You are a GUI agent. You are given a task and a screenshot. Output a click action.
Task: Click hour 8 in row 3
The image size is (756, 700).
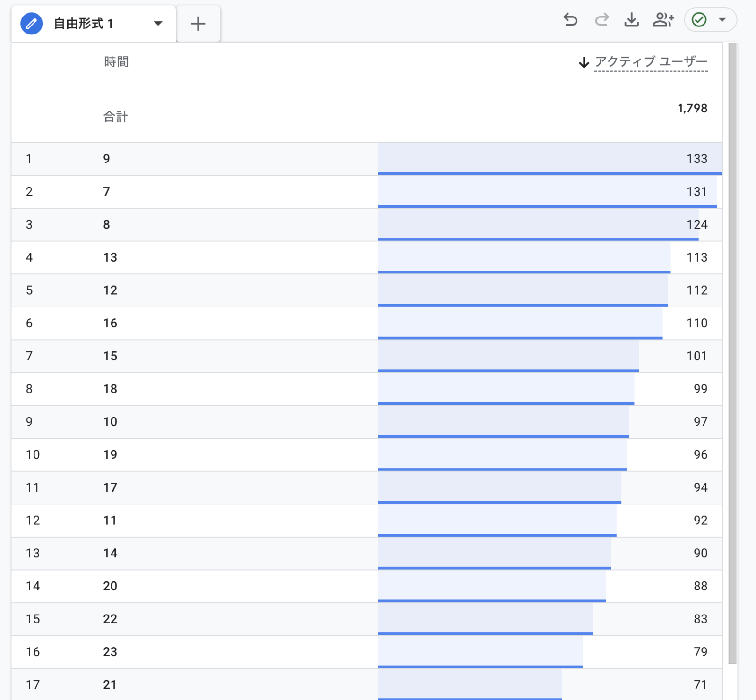point(107,224)
